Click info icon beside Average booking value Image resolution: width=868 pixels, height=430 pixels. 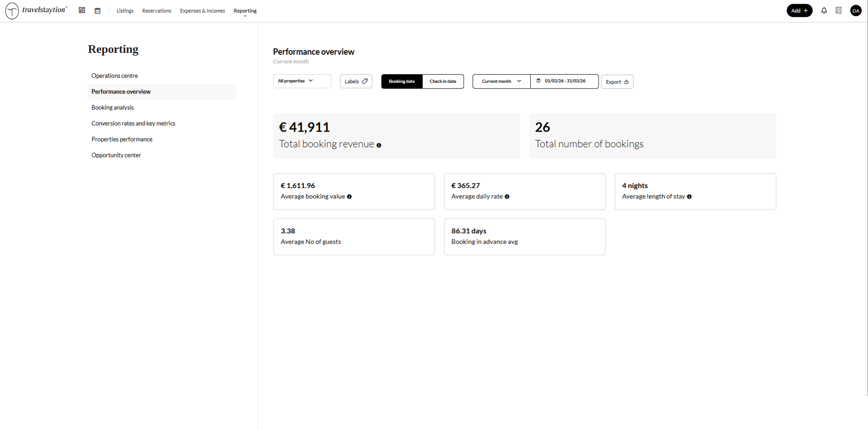(x=349, y=197)
